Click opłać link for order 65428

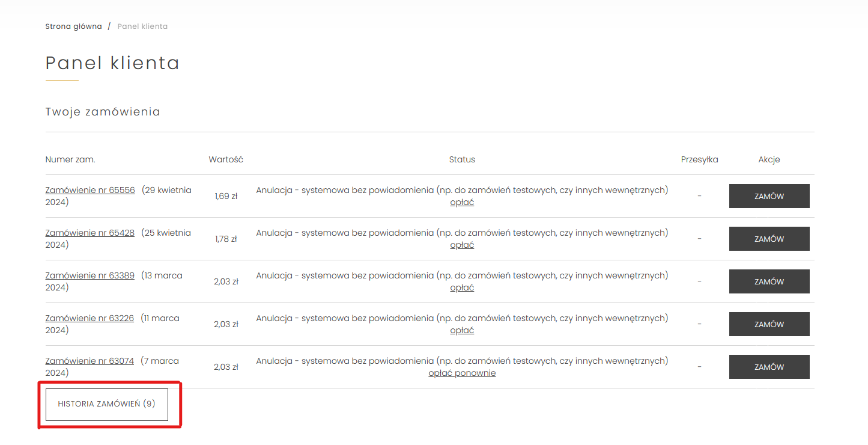[462, 245]
